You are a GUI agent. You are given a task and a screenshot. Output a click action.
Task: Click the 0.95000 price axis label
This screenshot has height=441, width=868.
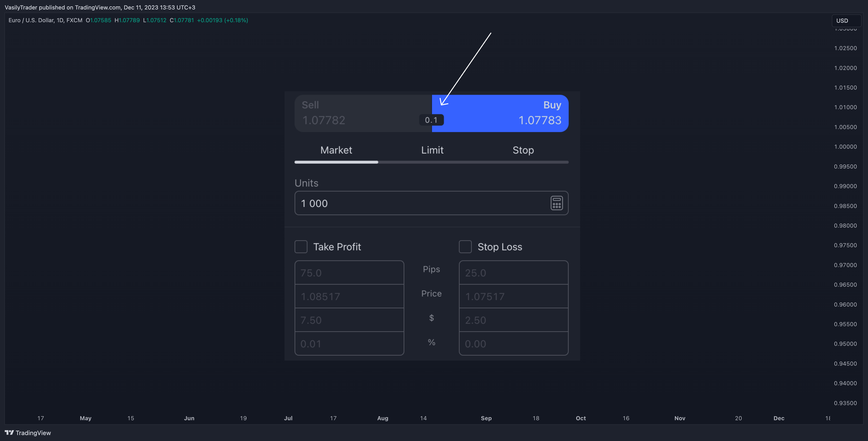(846, 344)
